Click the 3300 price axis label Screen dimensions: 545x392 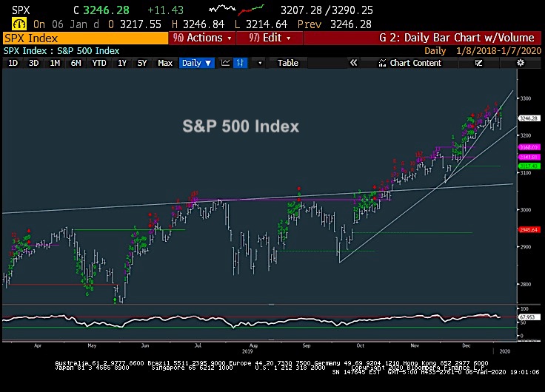click(526, 98)
